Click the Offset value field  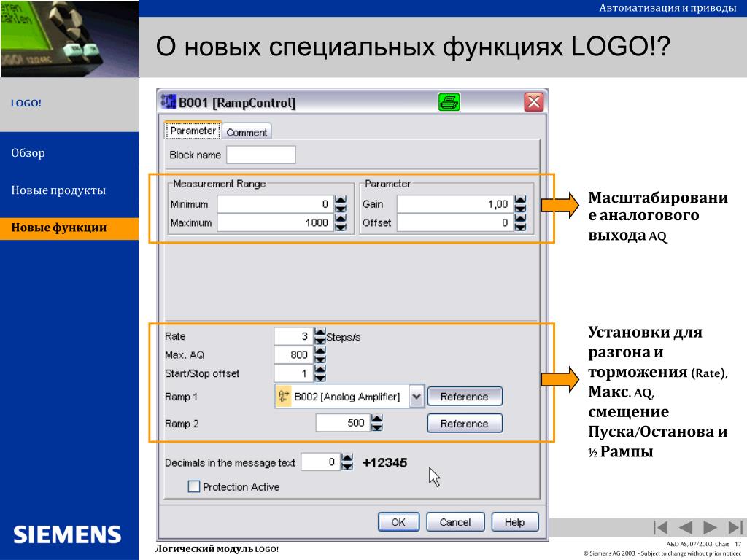click(455, 223)
